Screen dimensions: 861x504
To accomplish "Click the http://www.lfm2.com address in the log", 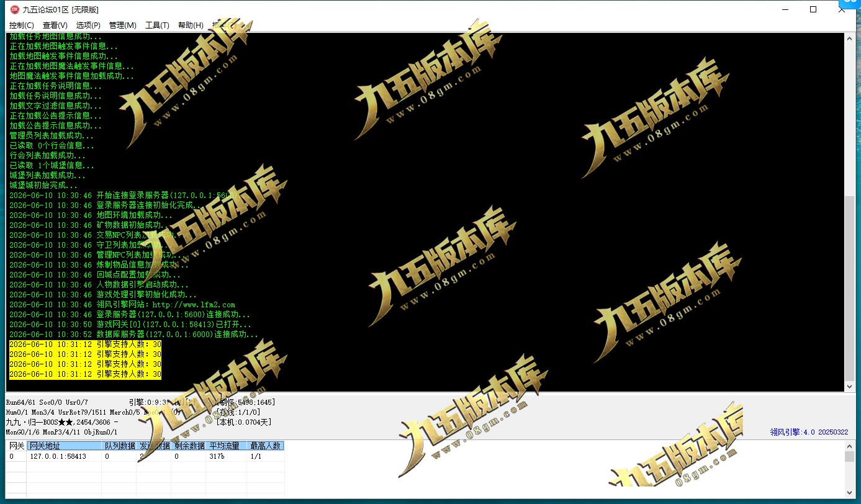I will coord(194,304).
